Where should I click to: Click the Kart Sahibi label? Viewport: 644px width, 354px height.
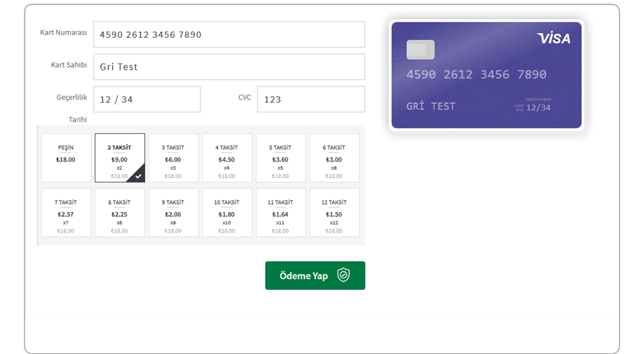pyautogui.click(x=69, y=65)
